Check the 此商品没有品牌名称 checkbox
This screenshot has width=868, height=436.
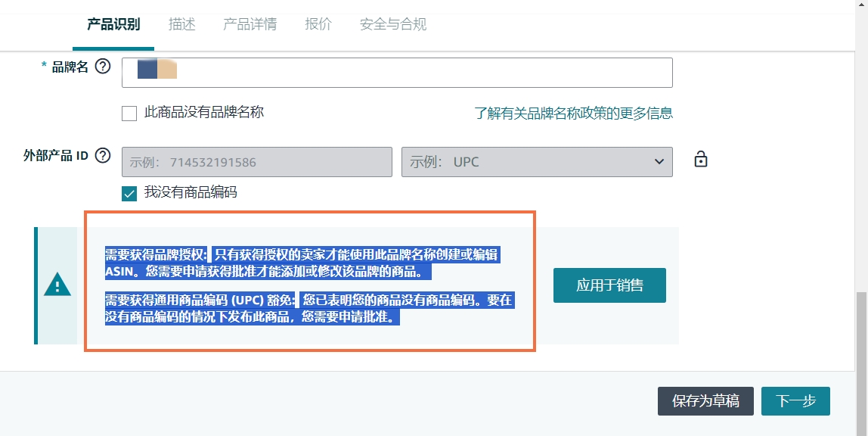pos(129,114)
